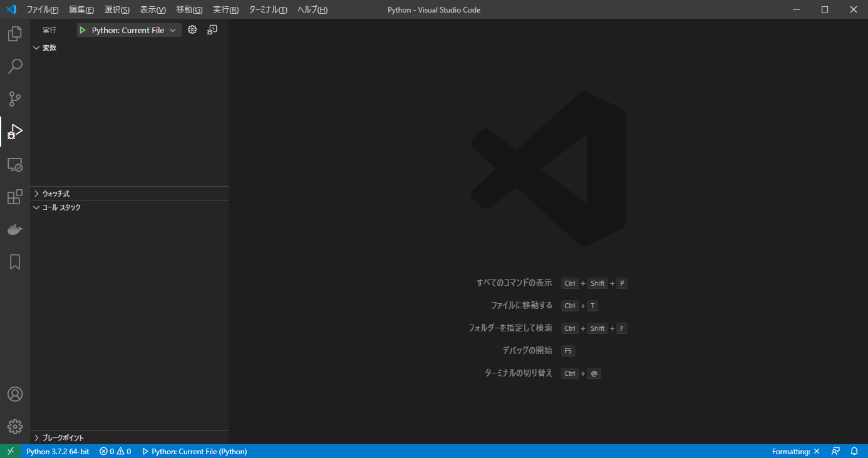Click ファイルに移動する text
868x458 pixels.
(522, 306)
